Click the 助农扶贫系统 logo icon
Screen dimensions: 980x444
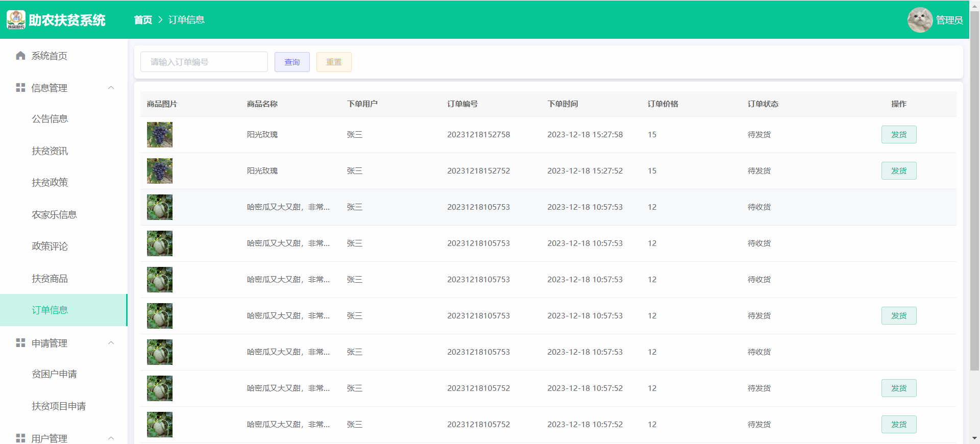click(x=16, y=19)
